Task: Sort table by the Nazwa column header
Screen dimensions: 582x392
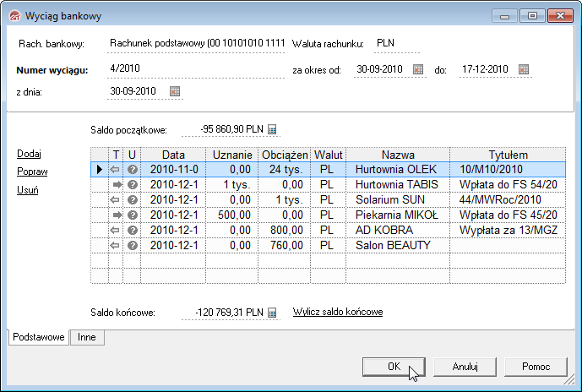Action: click(x=397, y=155)
